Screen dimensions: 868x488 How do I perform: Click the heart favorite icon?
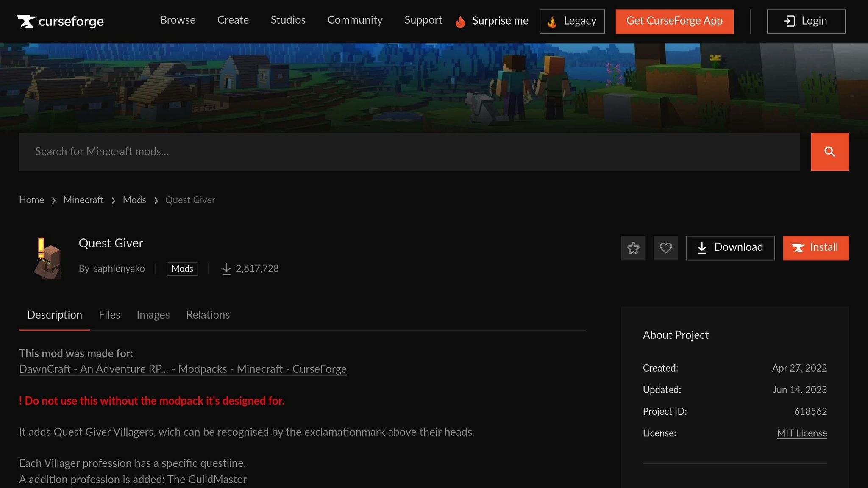[666, 248]
